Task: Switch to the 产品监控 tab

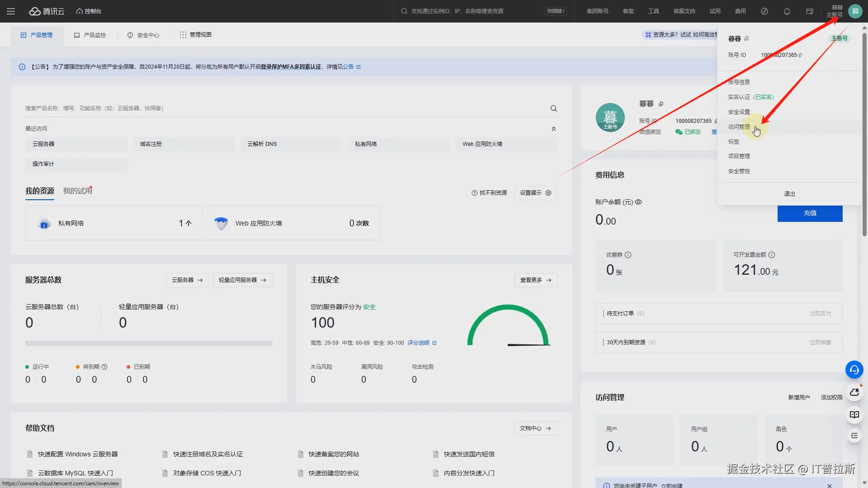Action: tap(90, 35)
